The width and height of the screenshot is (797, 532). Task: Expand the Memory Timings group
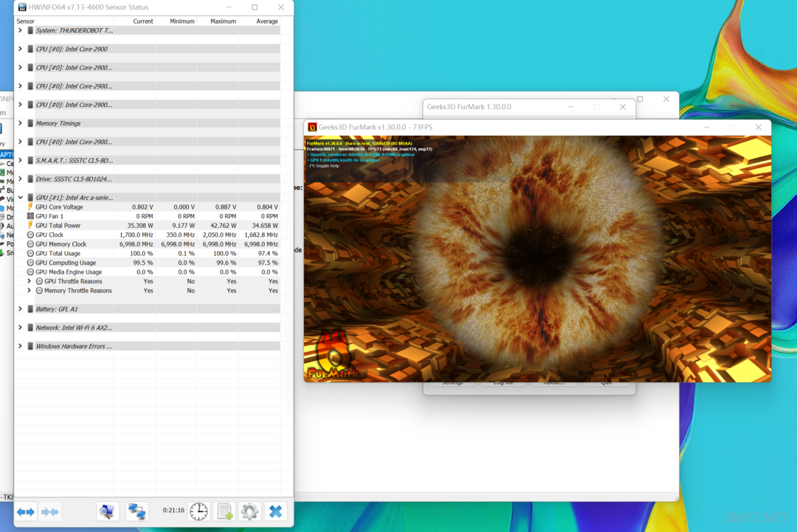tap(20, 123)
